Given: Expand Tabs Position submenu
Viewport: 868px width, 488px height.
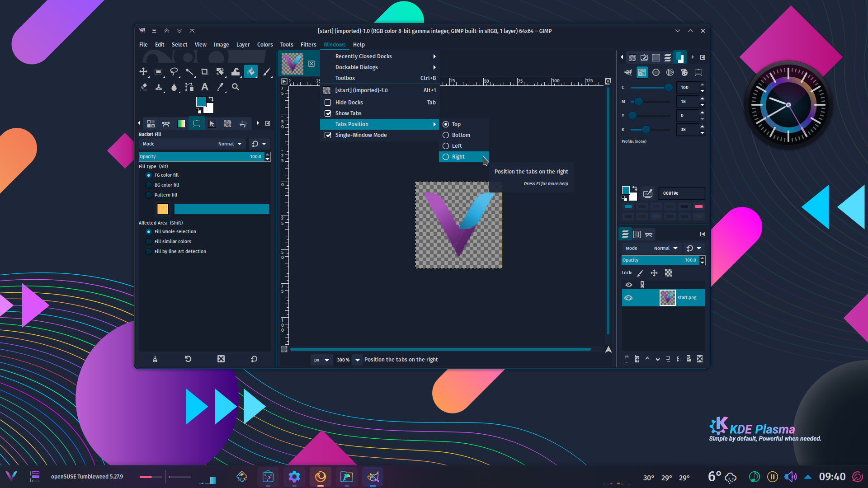Looking at the screenshot, I should [x=380, y=124].
